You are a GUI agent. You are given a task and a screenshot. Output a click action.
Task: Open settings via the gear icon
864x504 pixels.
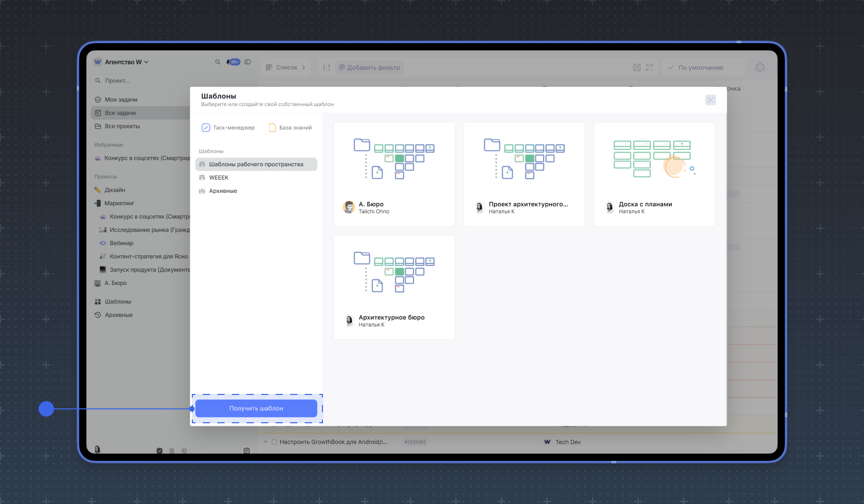[x=760, y=67]
